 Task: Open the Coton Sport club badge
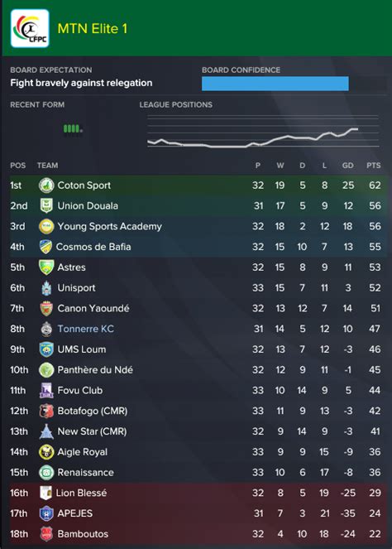[46, 185]
